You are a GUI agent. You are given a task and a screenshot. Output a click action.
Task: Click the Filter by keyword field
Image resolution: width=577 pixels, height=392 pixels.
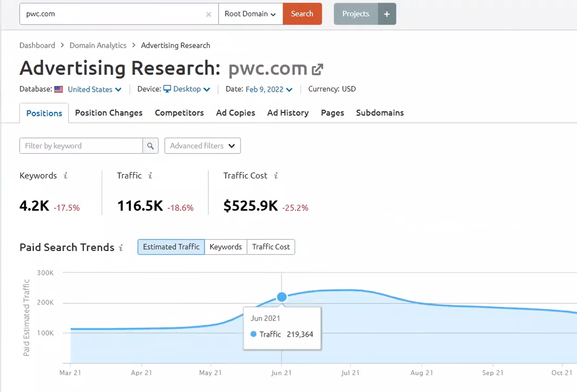click(81, 146)
